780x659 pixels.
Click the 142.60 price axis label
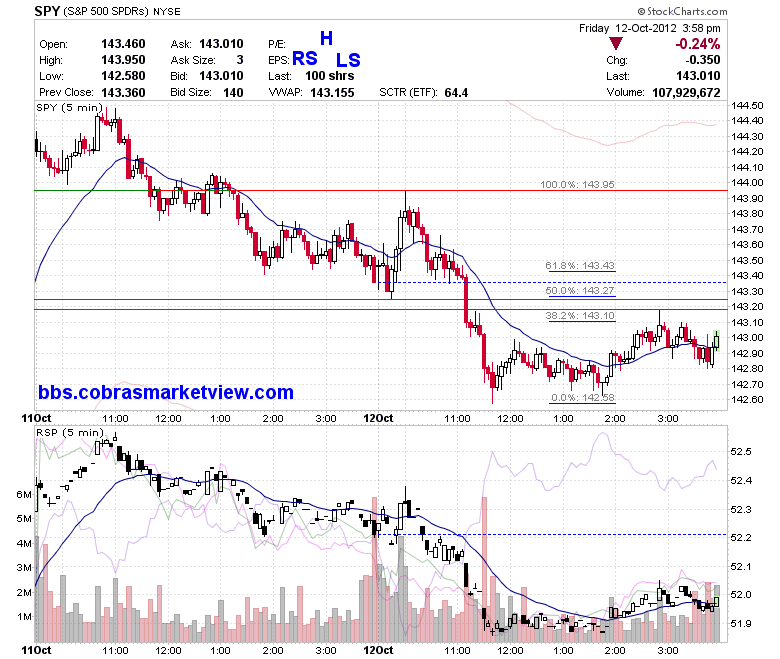click(747, 399)
